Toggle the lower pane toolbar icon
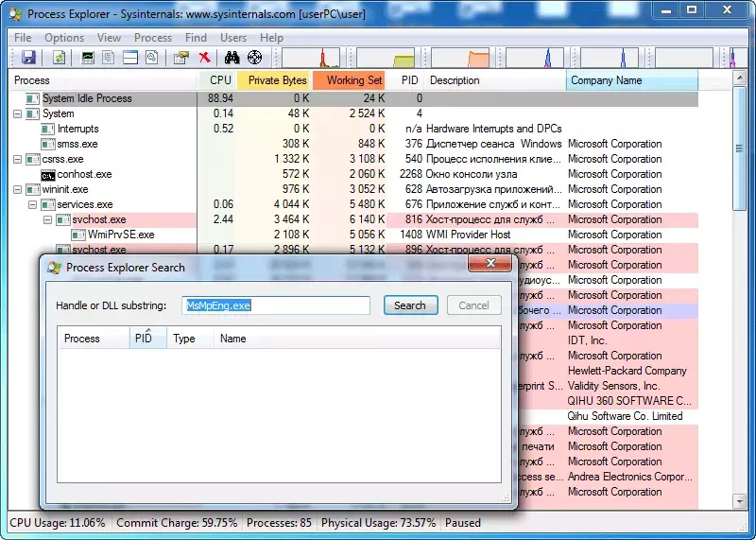756x540 pixels. coord(130,58)
